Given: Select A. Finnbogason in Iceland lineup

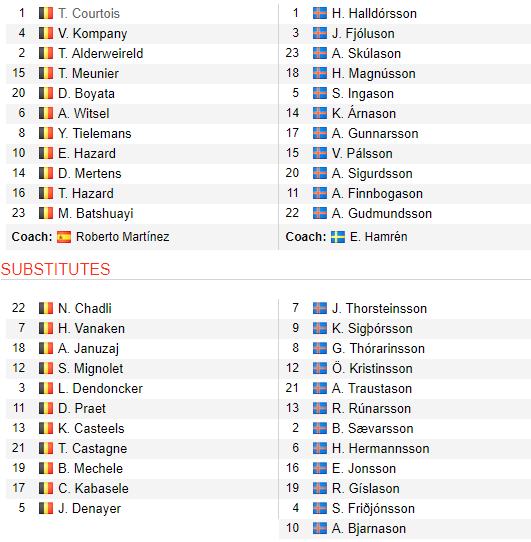Looking at the screenshot, I should click(x=377, y=194).
